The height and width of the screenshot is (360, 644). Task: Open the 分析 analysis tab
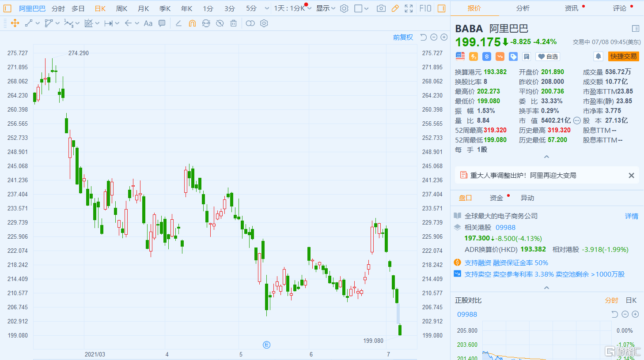pyautogui.click(x=523, y=8)
